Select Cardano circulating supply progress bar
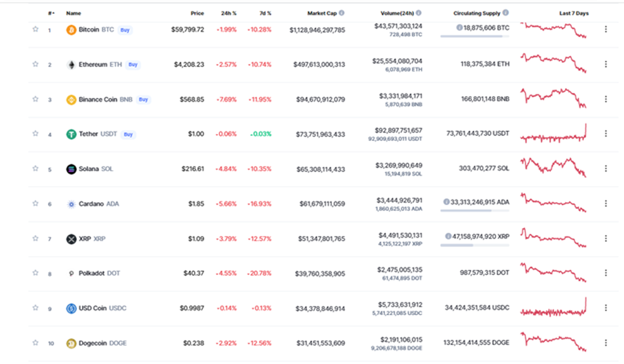624x364 pixels. coord(475,211)
